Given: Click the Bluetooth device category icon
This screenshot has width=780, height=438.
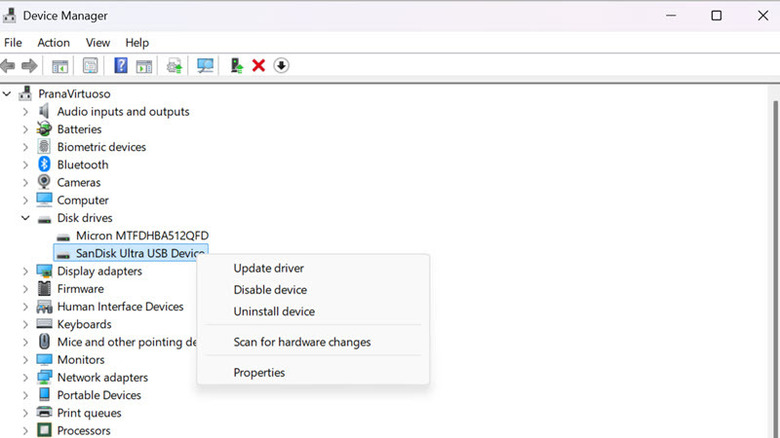Looking at the screenshot, I should click(x=44, y=165).
